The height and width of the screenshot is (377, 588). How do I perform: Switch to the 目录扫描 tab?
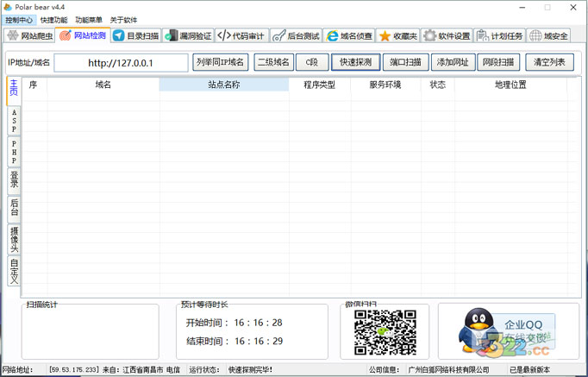(x=136, y=36)
